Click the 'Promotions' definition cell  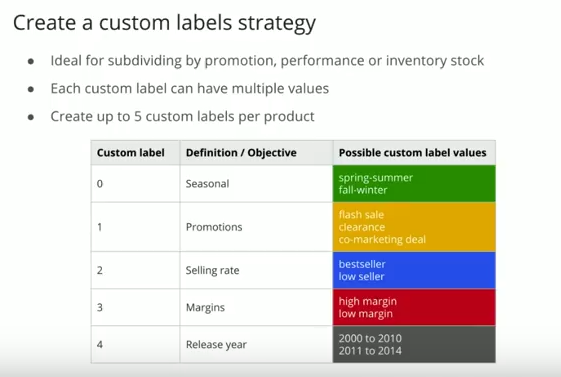(x=257, y=227)
